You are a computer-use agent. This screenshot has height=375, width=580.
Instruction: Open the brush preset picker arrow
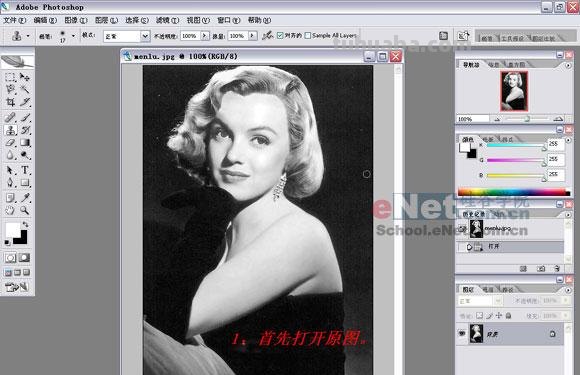tap(73, 36)
